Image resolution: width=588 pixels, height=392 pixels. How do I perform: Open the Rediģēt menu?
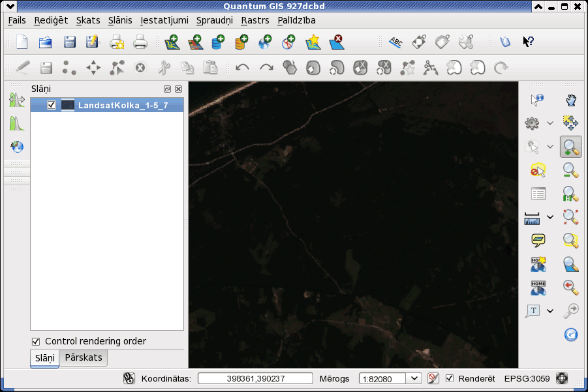click(x=51, y=21)
